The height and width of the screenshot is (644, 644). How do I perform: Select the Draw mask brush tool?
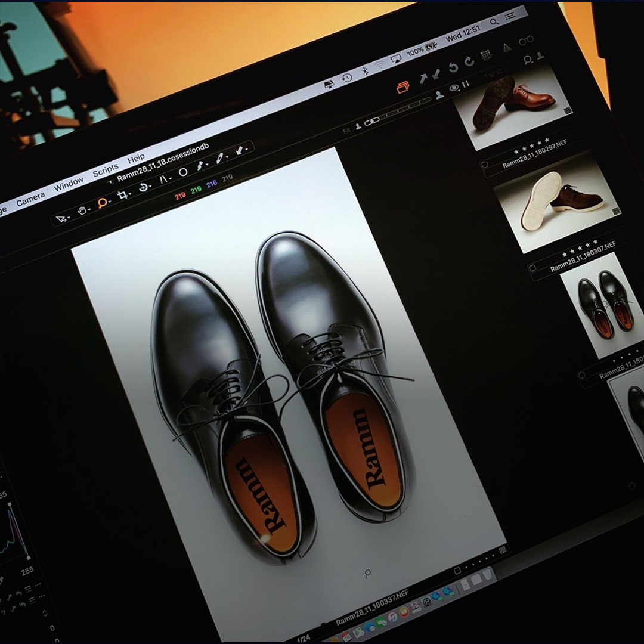[200, 165]
